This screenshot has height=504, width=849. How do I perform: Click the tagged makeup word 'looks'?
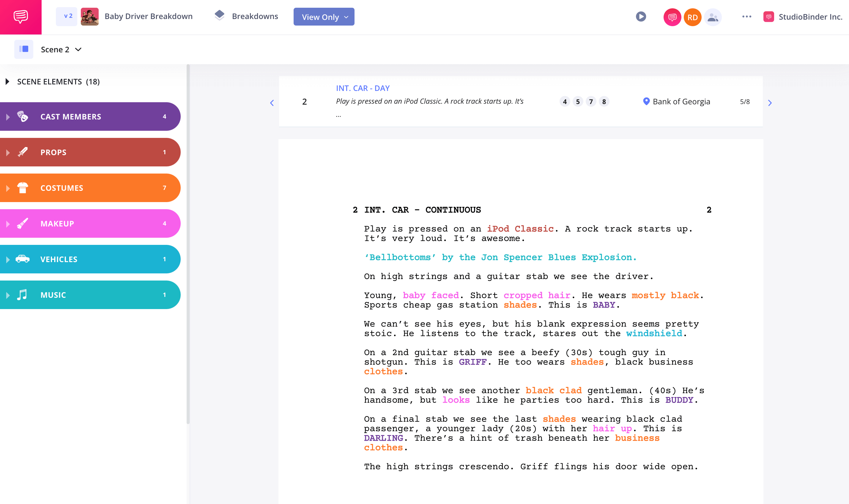click(x=456, y=400)
